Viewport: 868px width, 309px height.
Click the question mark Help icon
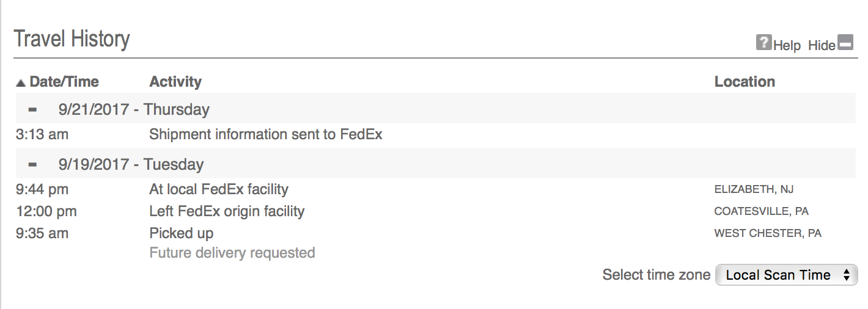pos(763,43)
